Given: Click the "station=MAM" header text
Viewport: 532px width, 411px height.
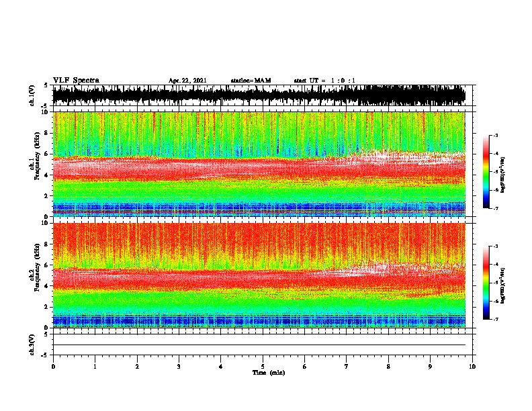Looking at the screenshot, I should point(251,81).
